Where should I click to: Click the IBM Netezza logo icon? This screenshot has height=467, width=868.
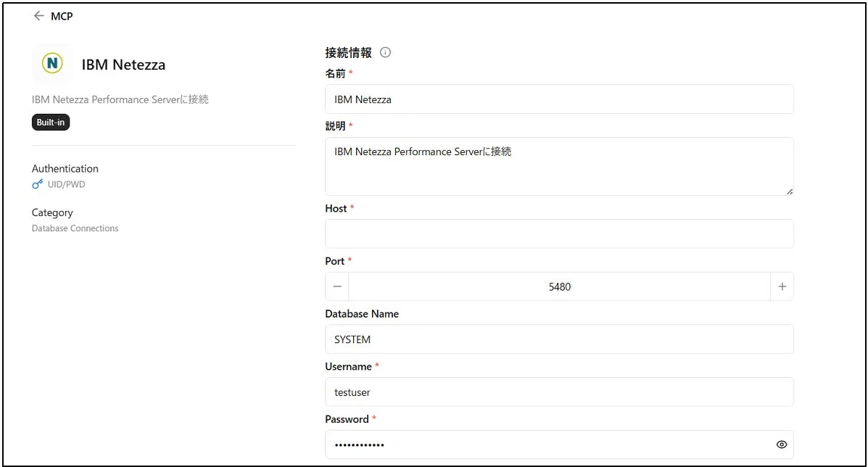52,63
